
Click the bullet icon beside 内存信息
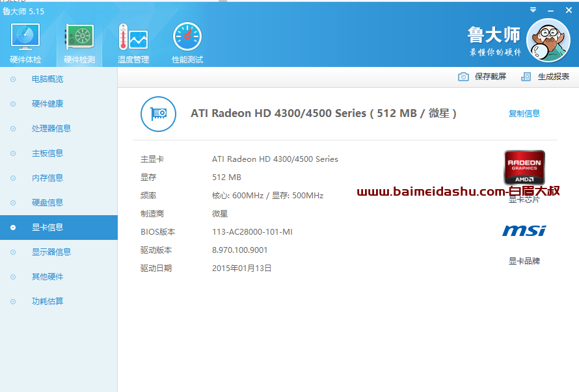point(13,178)
